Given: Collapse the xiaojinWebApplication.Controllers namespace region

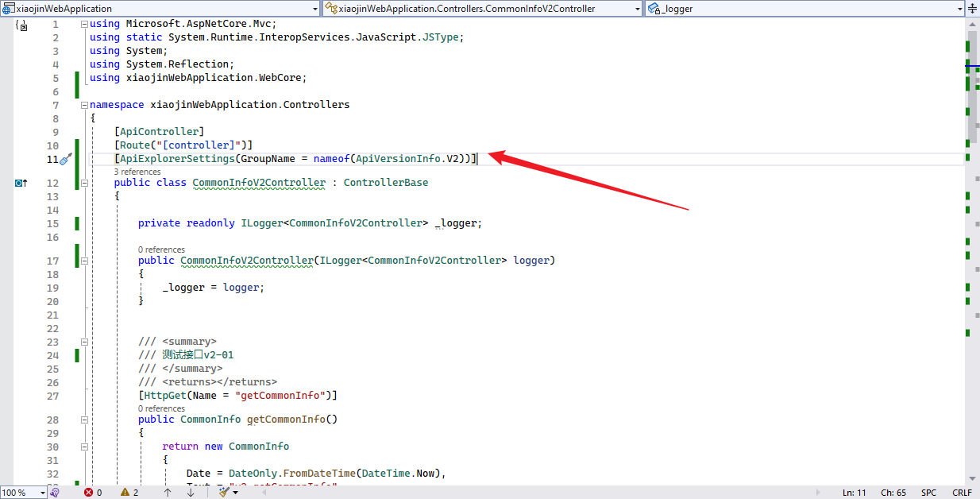Looking at the screenshot, I should 83,104.
